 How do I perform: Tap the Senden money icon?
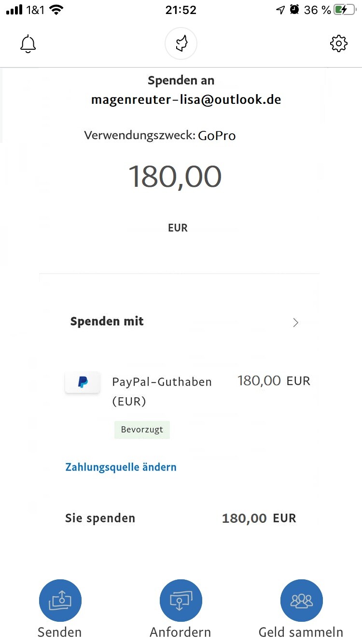point(60,601)
